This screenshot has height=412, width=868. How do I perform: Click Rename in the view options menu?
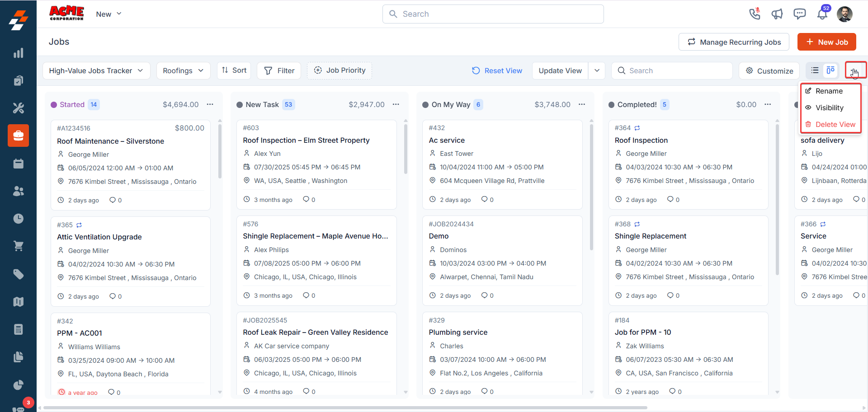click(x=830, y=91)
